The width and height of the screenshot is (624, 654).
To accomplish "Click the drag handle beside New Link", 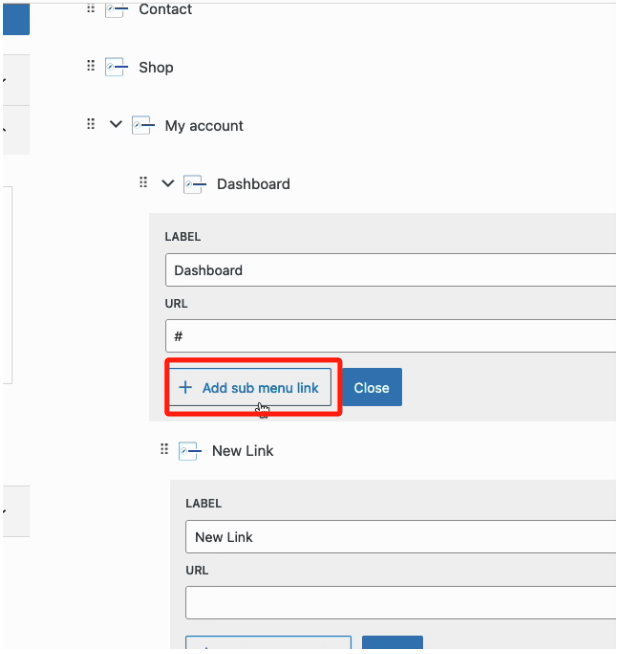I will pyautogui.click(x=165, y=449).
